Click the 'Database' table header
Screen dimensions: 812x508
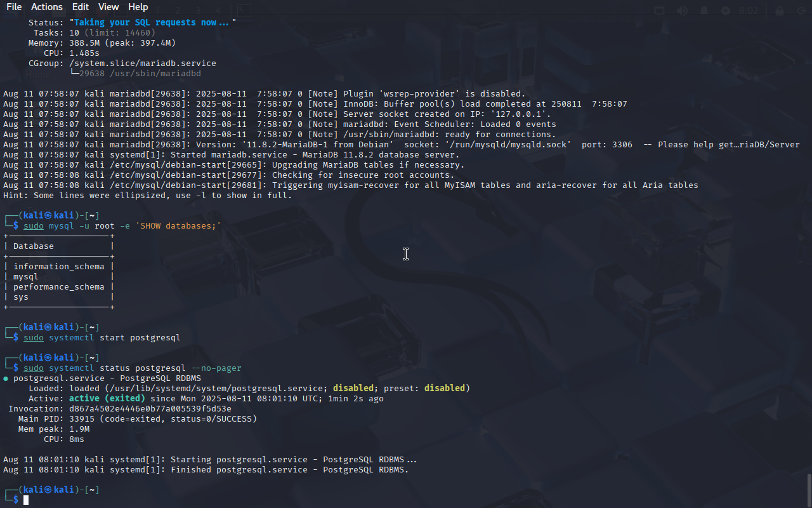tap(34, 246)
